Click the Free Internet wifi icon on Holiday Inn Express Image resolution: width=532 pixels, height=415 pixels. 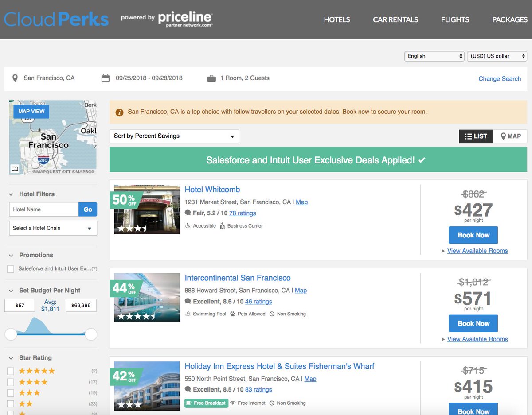pos(232,403)
